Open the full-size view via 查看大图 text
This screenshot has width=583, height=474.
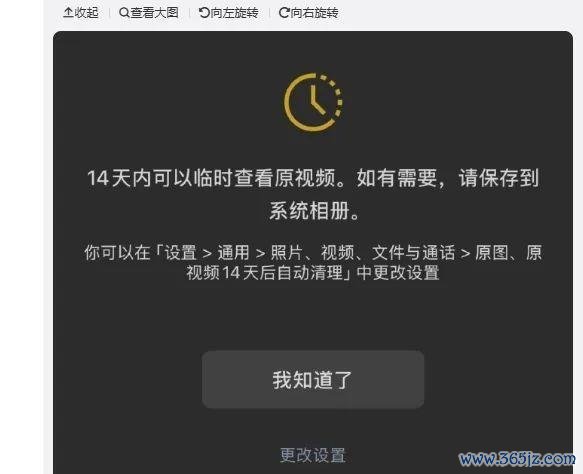pos(154,13)
